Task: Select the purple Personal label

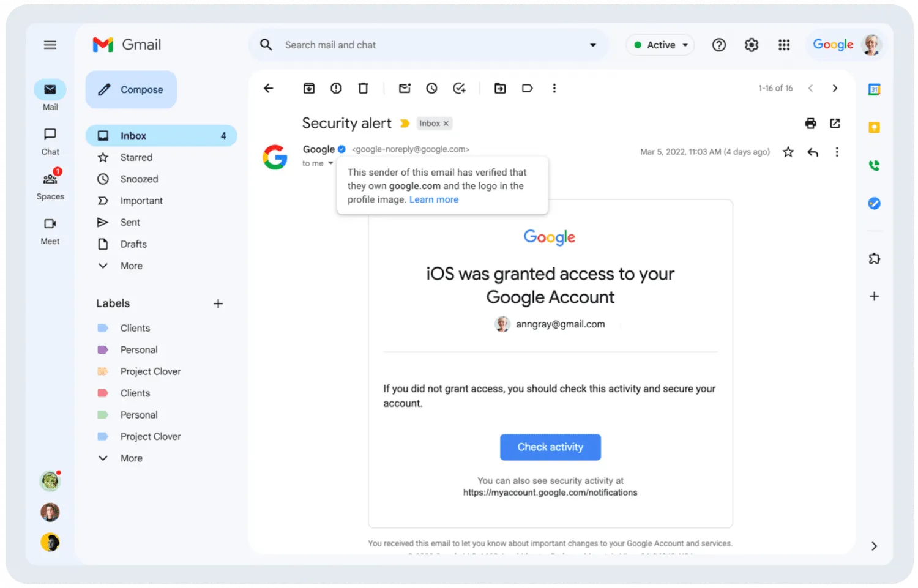Action: coord(139,350)
